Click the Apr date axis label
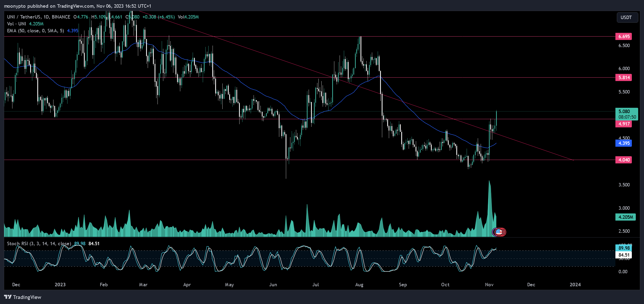Viewport: 644px width, 304px height. coord(187,285)
